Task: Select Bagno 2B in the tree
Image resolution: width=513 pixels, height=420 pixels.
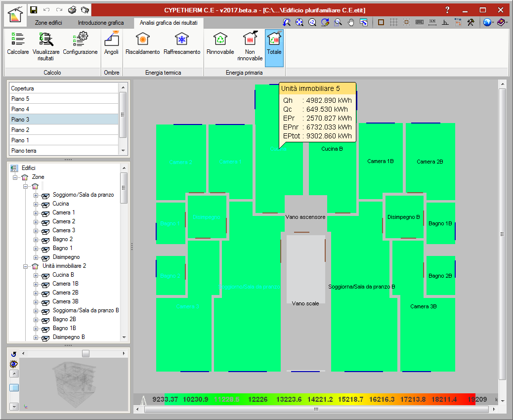Action: coord(64,319)
